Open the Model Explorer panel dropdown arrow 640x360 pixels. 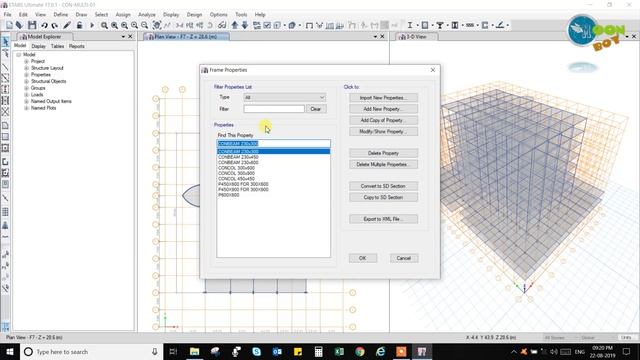[123, 37]
